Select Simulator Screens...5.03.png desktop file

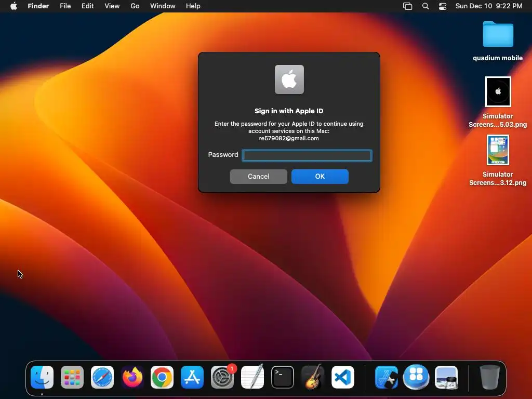coord(498,102)
